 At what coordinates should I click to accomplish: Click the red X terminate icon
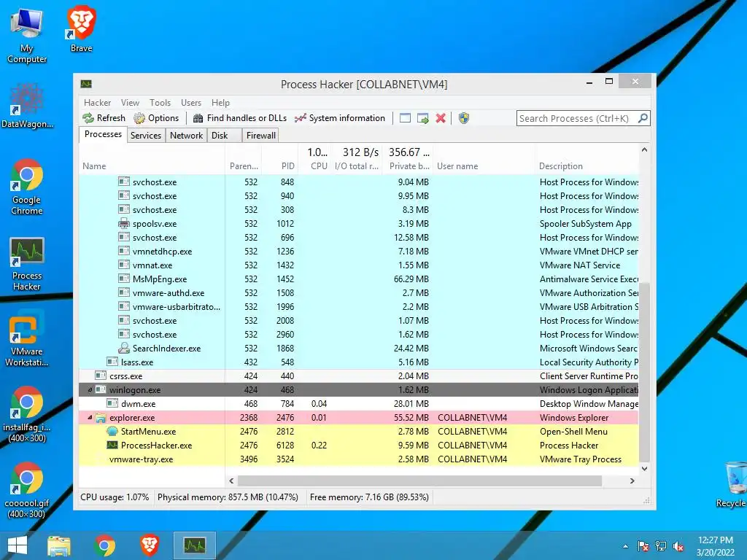[x=441, y=118]
